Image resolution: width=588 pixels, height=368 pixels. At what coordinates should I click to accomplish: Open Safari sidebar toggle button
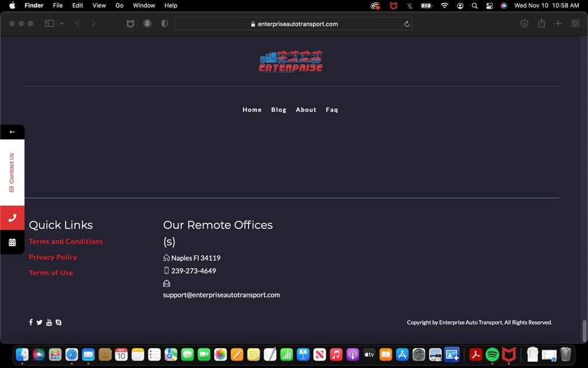pyautogui.click(x=49, y=24)
